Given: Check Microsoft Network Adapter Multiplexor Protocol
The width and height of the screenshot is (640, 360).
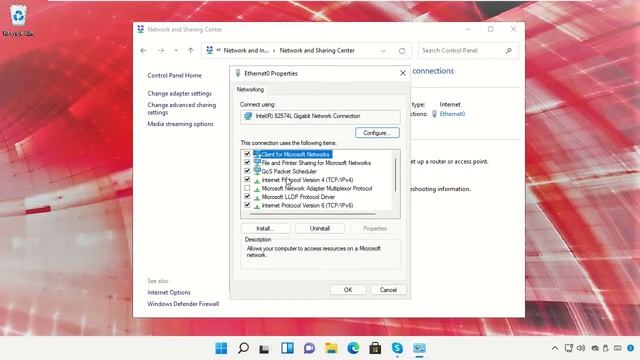Looking at the screenshot, I should click(247, 188).
